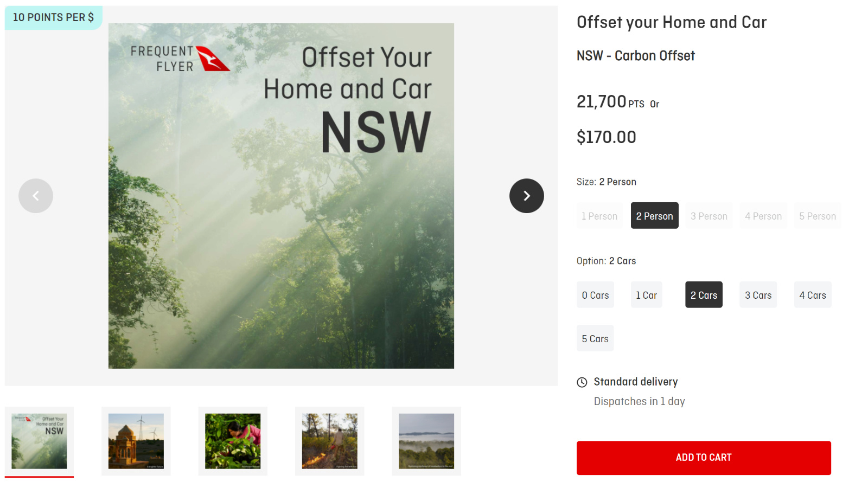
Task: Select the misty landscape thumbnail
Action: coord(426,441)
